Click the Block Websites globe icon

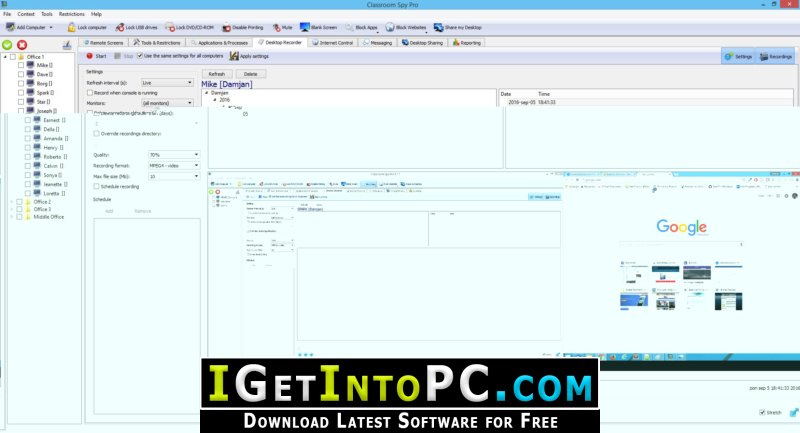(x=390, y=27)
